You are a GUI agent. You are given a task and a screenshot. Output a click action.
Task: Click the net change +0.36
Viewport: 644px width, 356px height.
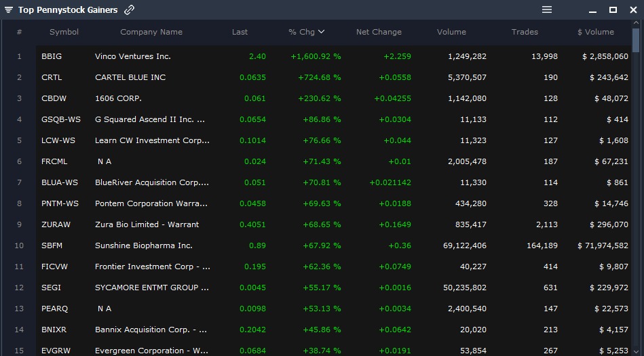(x=400, y=245)
